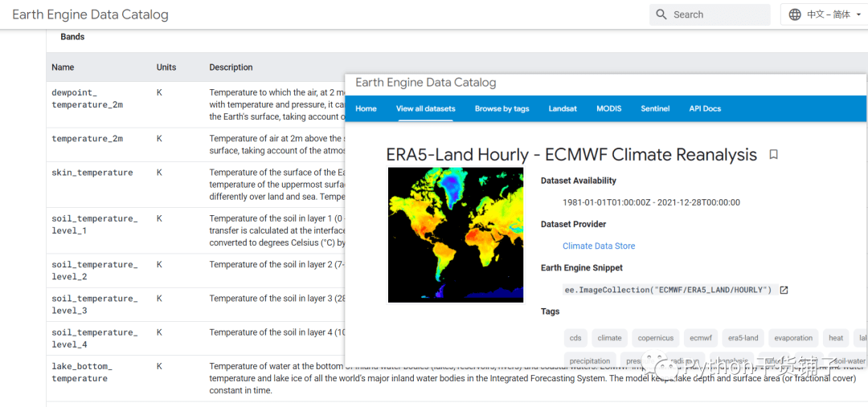Click the soil_temperature_level_3 band name
This screenshot has height=407, width=868.
pos(95,305)
